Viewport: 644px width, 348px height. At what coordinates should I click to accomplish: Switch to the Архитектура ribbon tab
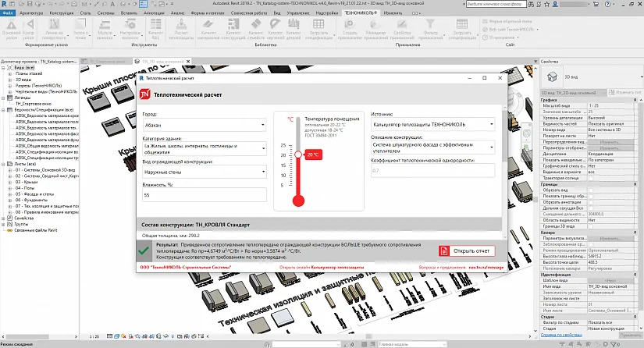point(31,12)
